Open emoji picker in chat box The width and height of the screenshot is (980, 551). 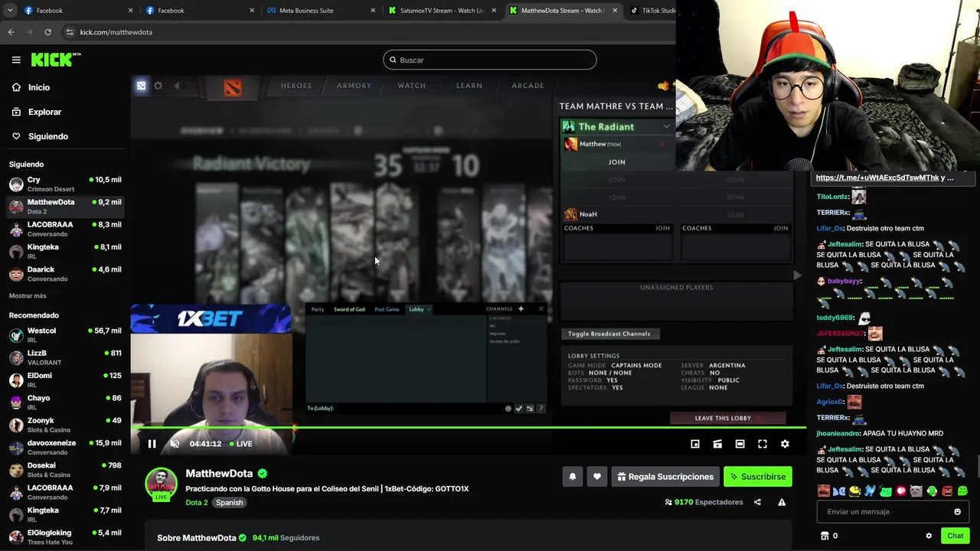(957, 512)
